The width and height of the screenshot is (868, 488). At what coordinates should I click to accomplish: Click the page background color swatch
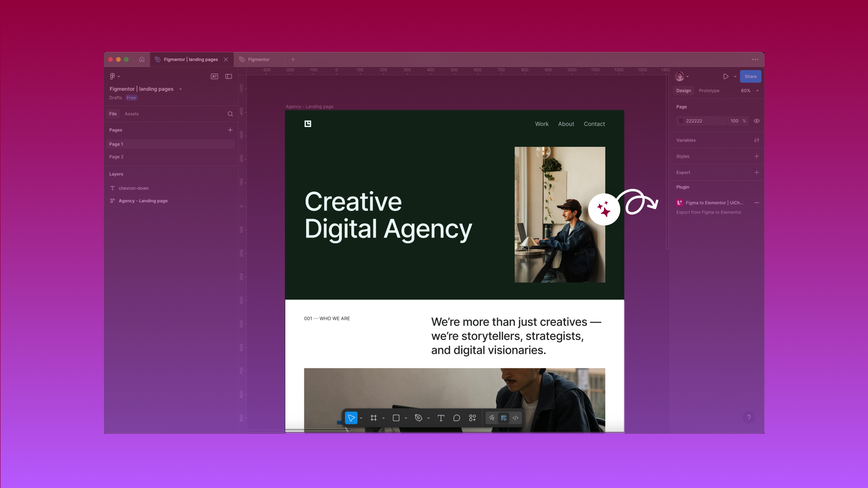coord(681,121)
